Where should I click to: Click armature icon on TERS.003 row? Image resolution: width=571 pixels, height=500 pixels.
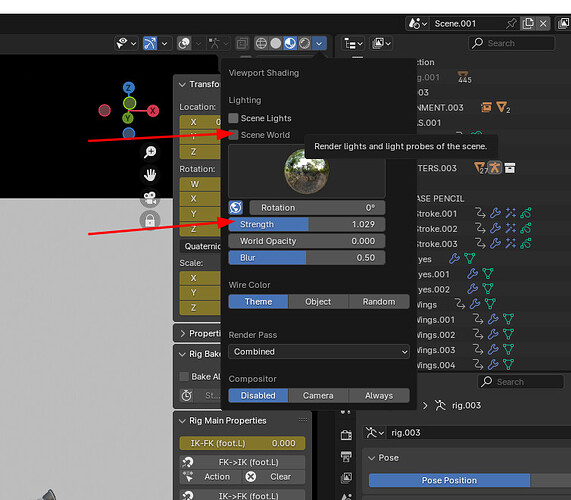[x=495, y=168]
